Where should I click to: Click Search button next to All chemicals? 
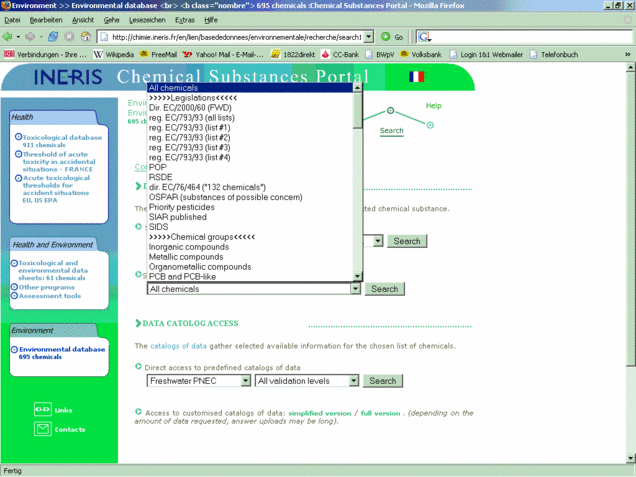[x=385, y=289]
